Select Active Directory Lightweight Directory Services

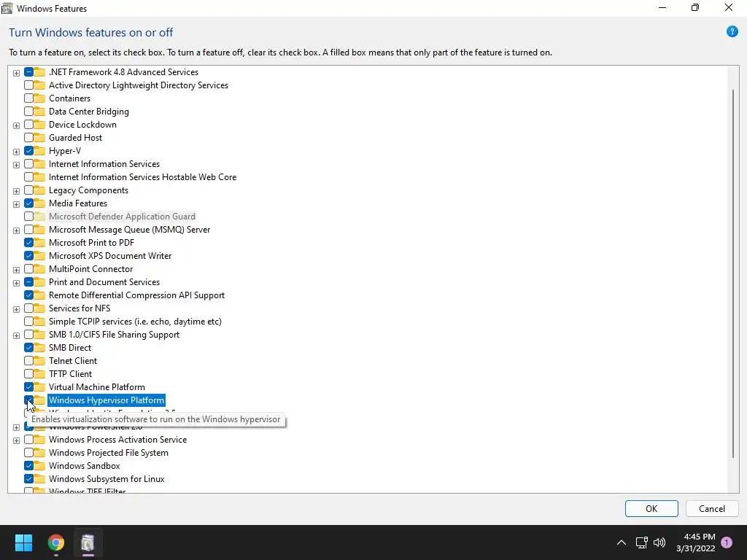click(138, 85)
